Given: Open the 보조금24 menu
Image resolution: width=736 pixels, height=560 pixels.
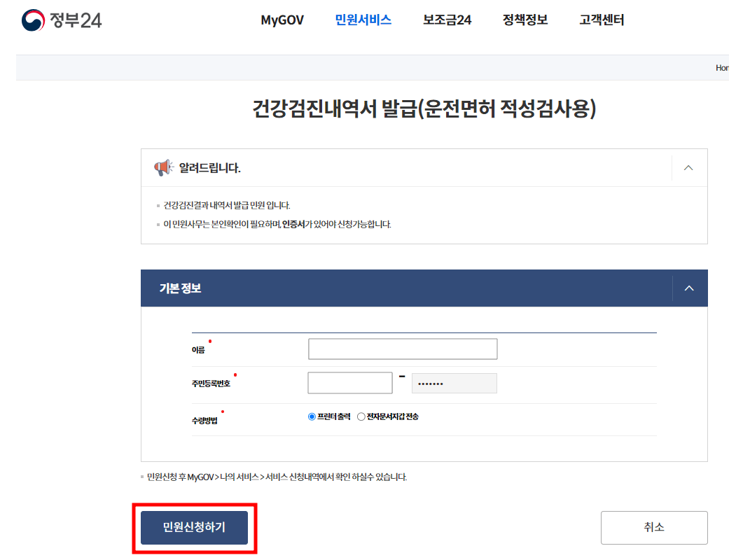Looking at the screenshot, I should 446,21.
